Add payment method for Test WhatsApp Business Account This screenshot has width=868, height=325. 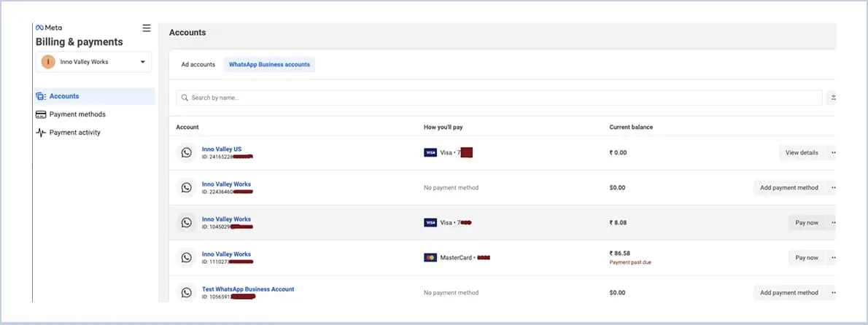click(788, 292)
